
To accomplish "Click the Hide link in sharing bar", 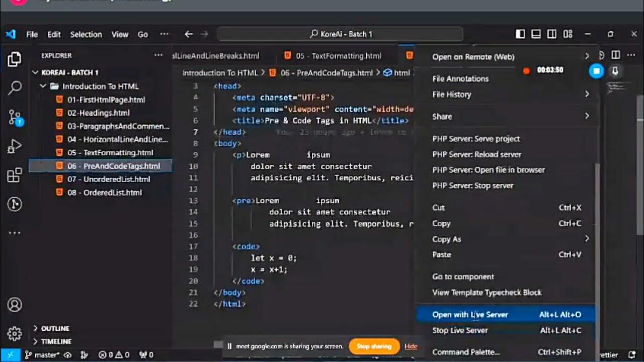I will [x=411, y=346].
